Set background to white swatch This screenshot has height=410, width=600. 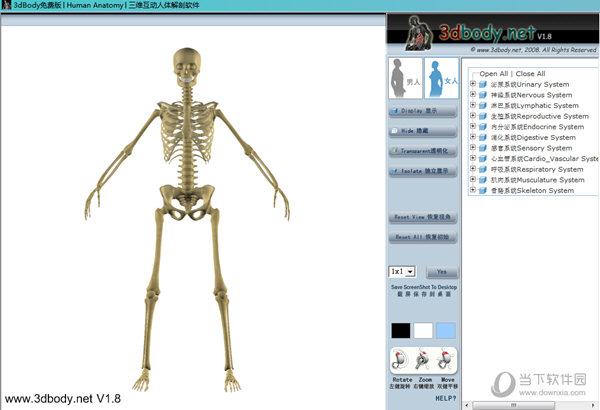click(423, 330)
